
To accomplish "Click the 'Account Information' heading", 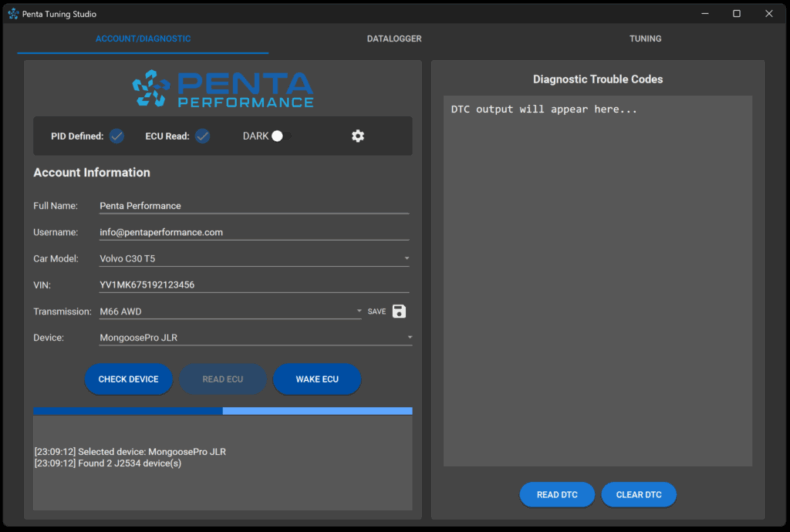I will pyautogui.click(x=92, y=172).
